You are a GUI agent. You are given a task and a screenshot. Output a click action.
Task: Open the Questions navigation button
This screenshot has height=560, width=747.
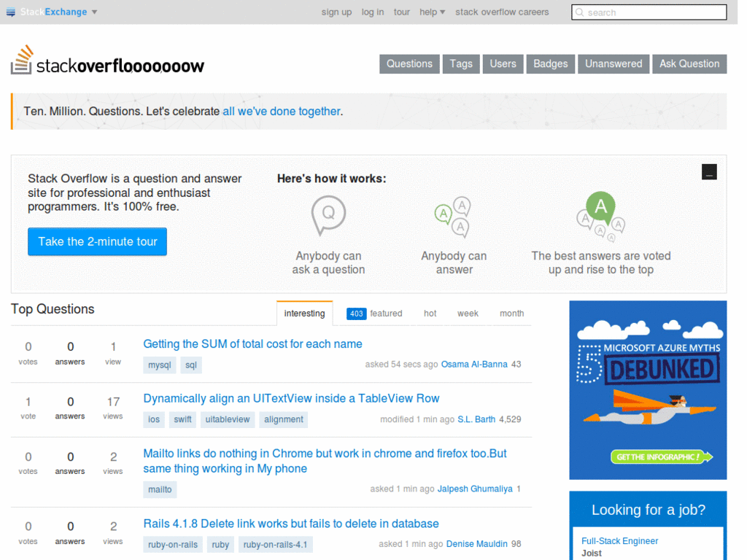[x=409, y=64]
